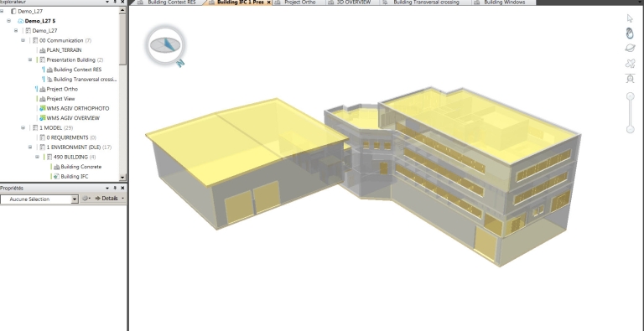This screenshot has width=644, height=331.
Task: Click the PLAN_TERRAIN item icon
Action: click(42, 50)
